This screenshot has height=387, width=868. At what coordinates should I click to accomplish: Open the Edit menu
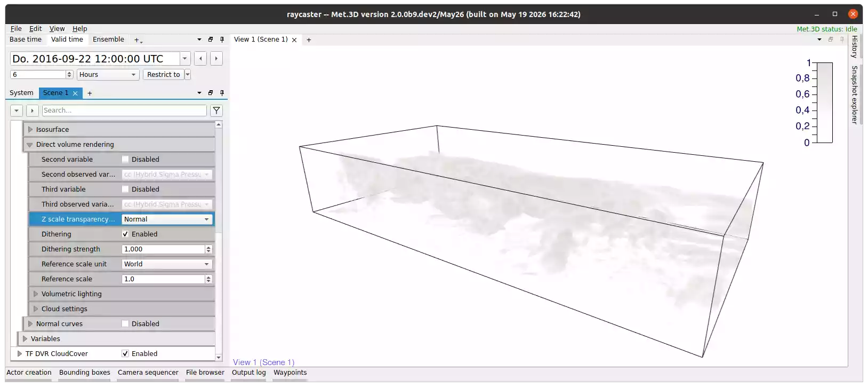point(35,29)
